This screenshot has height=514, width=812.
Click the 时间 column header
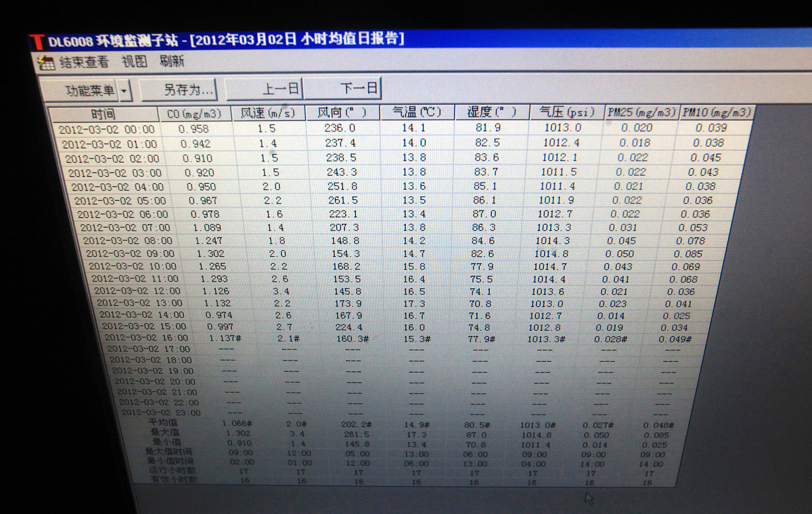[105, 112]
